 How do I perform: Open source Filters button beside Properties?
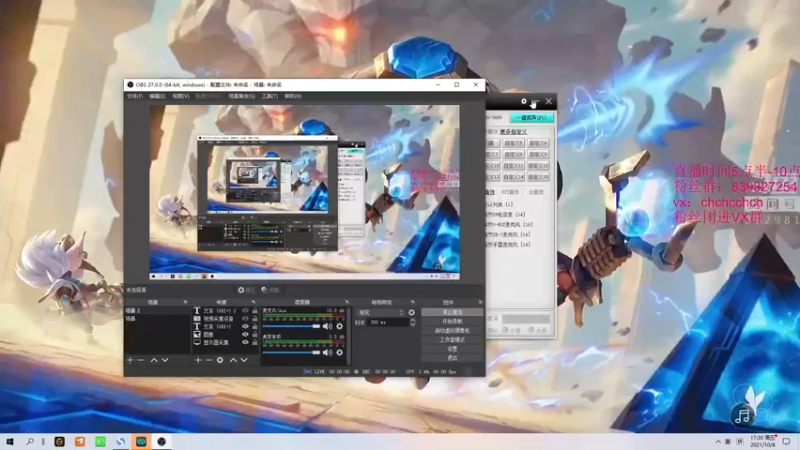(x=270, y=290)
